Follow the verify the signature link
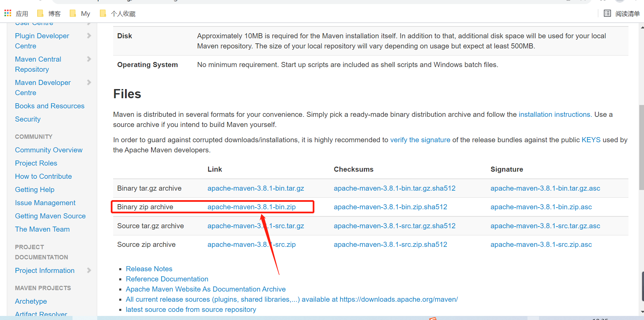644x320 pixels. point(420,140)
